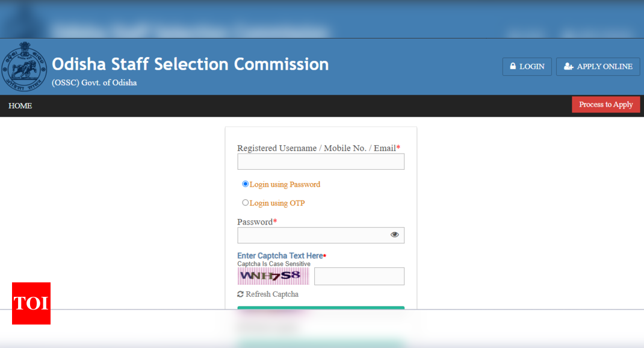Screen dimensions: 644x348
Task: Click the lock icon on LOGIN button
Action: 513,66
